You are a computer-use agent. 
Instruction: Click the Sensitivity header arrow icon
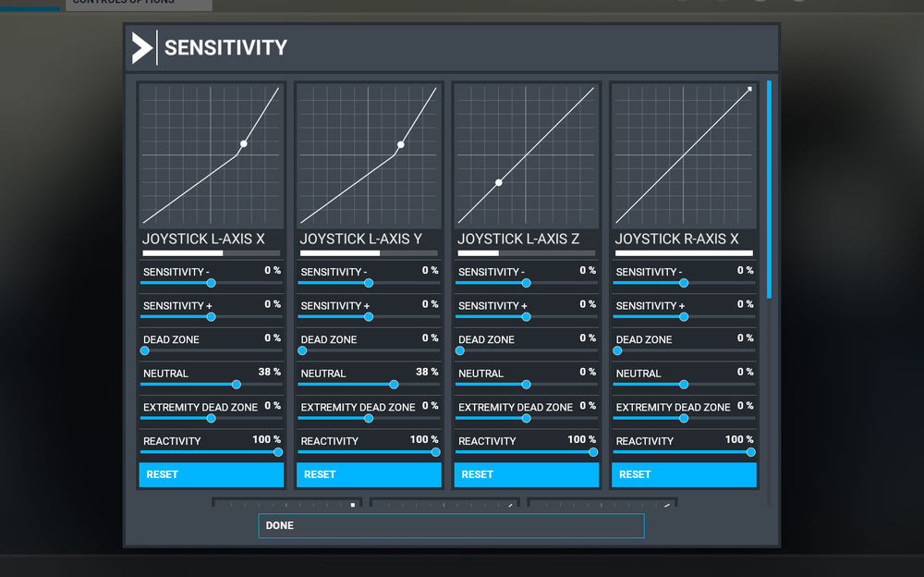pos(141,48)
